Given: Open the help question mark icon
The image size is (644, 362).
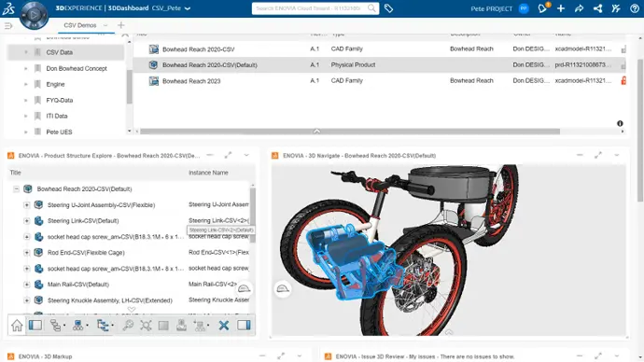Looking at the screenshot, I should point(634,8).
